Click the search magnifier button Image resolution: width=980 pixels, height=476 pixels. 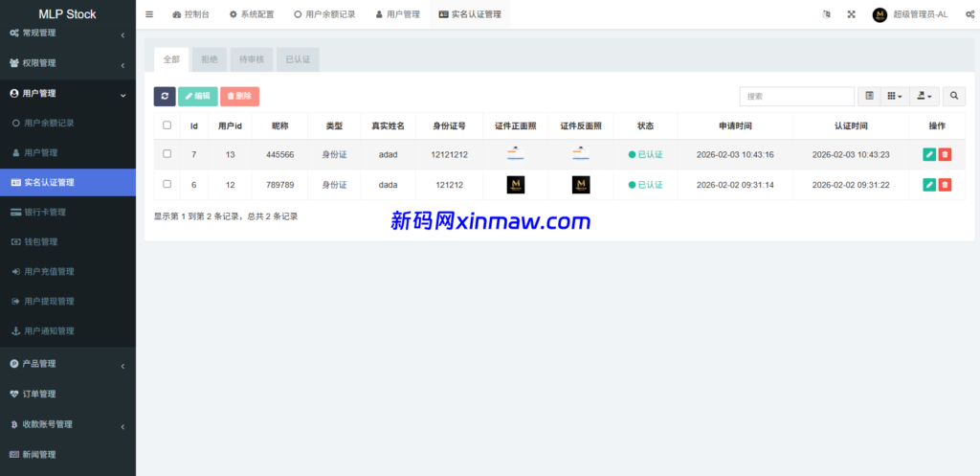coord(954,97)
